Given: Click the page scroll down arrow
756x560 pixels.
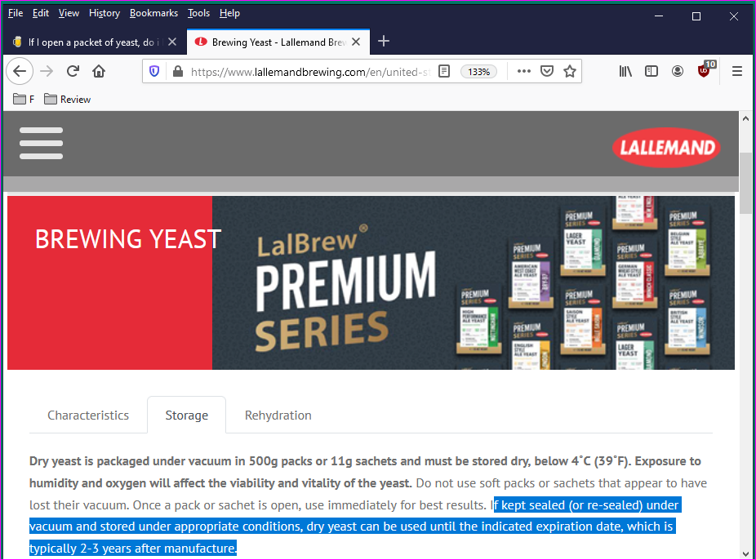Looking at the screenshot, I should tap(746, 553).
